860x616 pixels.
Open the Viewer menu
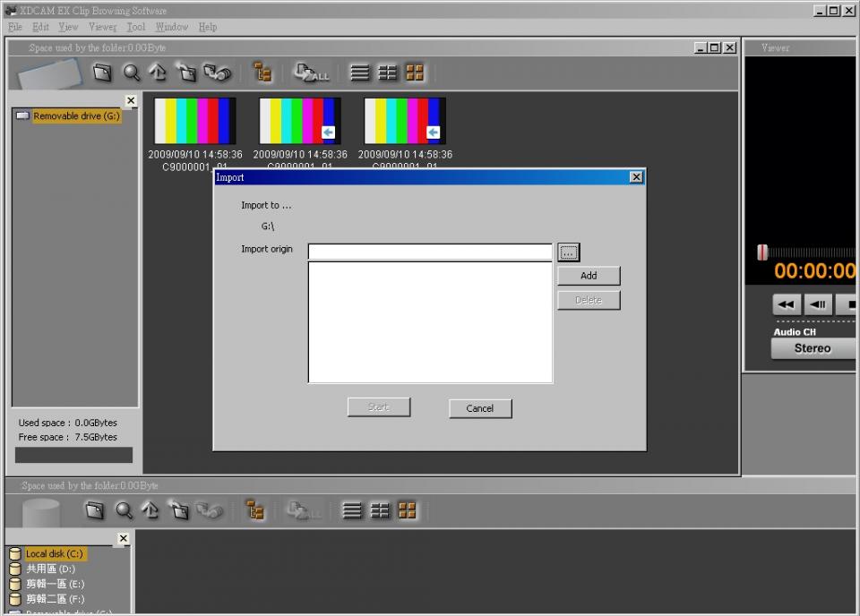click(102, 27)
